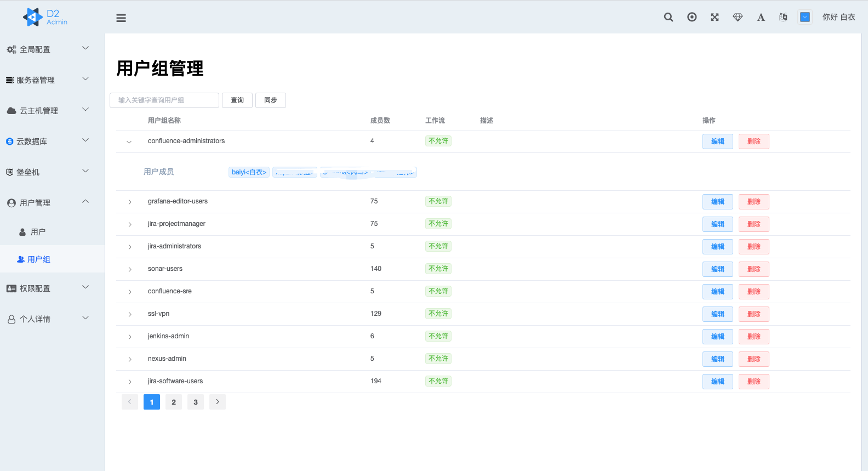The width and height of the screenshot is (868, 471).
Task: Expand the nexus-admin row
Action: [x=130, y=359]
